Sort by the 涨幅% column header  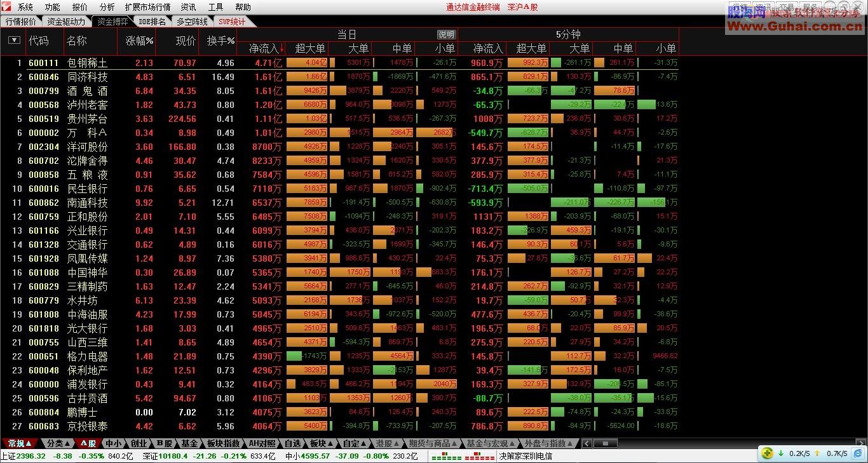[x=140, y=41]
